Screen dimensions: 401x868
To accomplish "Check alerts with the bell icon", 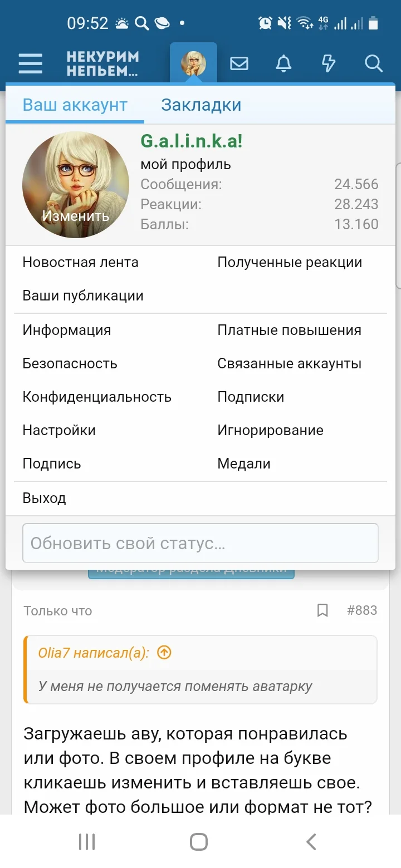I will coord(283,63).
